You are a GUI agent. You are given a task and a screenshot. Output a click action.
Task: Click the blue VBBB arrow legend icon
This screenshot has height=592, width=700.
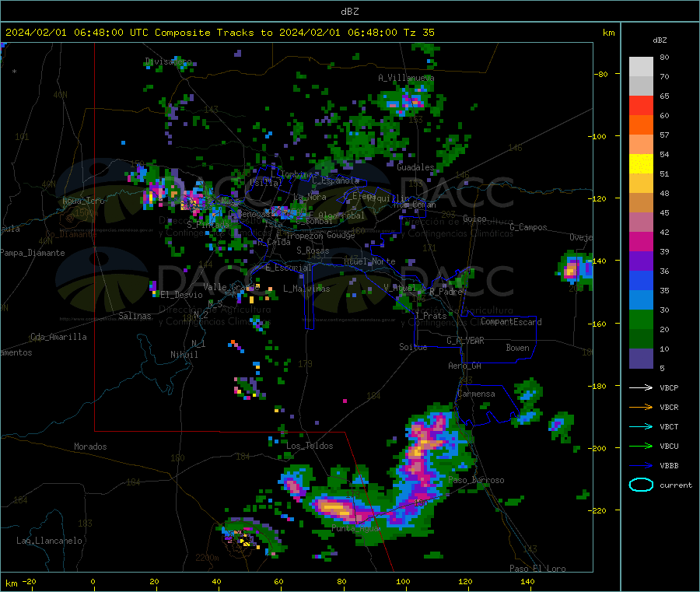pos(641,466)
